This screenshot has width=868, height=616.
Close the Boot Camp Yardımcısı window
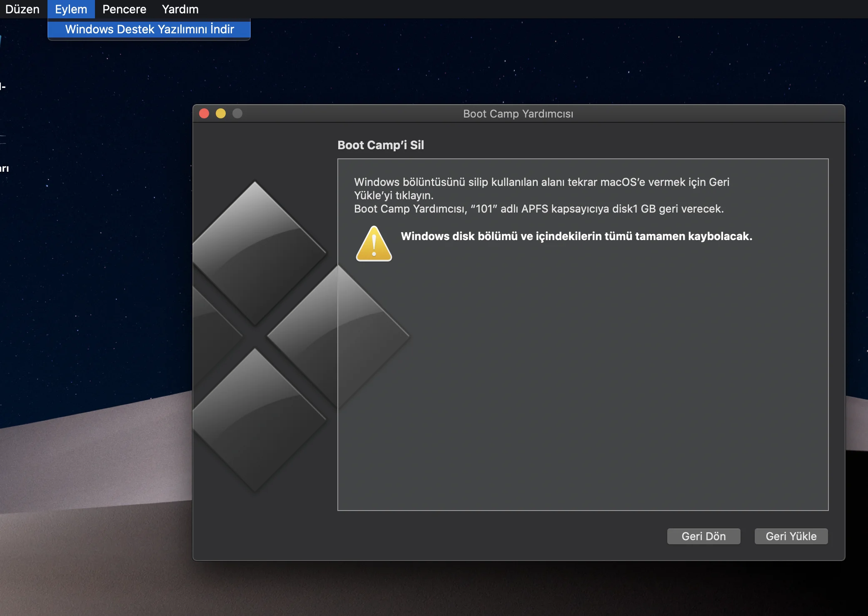204,113
